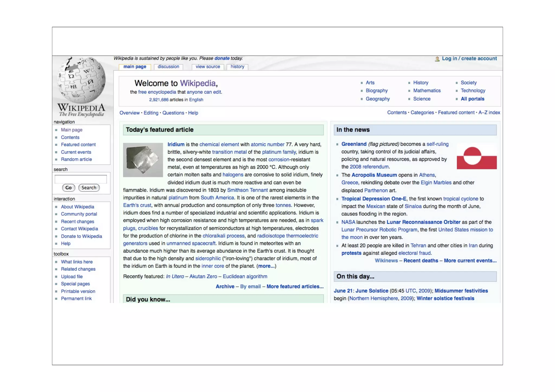Open the Arts portal
555x392 pixels.
click(x=370, y=83)
